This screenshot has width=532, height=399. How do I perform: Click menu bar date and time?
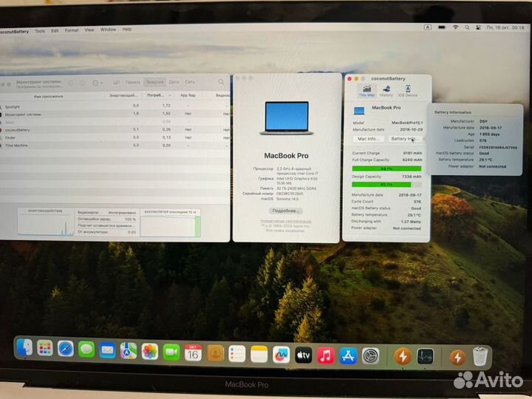click(505, 27)
